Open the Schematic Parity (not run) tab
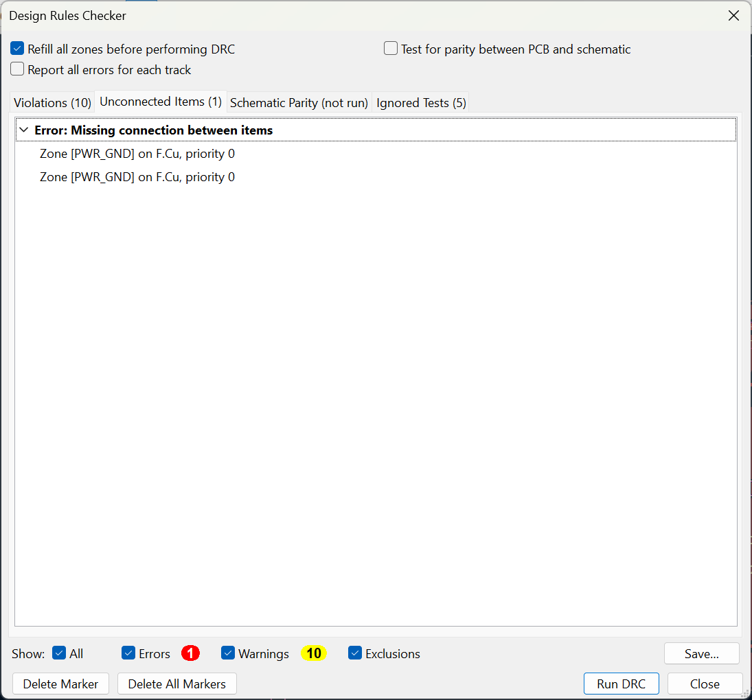Screen dimensions: 752x700 tap(299, 102)
